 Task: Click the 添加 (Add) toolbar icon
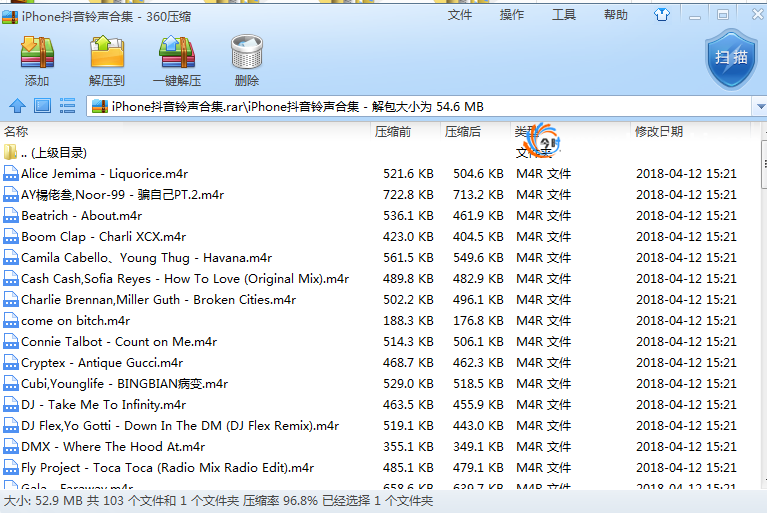click(37, 52)
